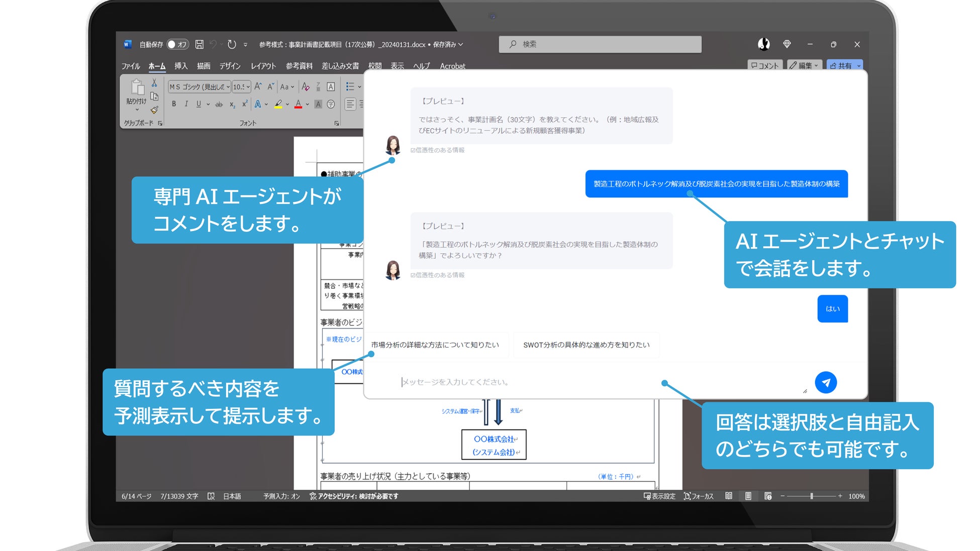
Task: Click the Save icon in title bar
Action: point(200,44)
